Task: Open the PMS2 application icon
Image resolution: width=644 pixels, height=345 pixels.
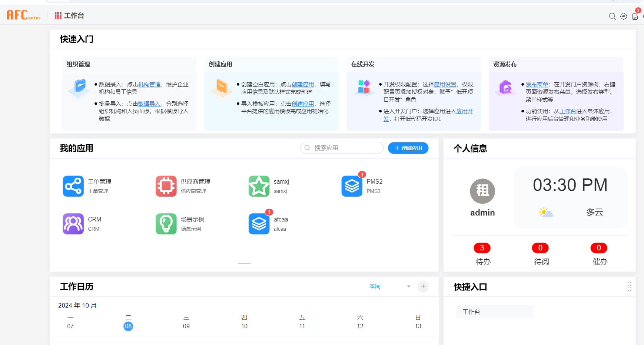Action: (352, 186)
